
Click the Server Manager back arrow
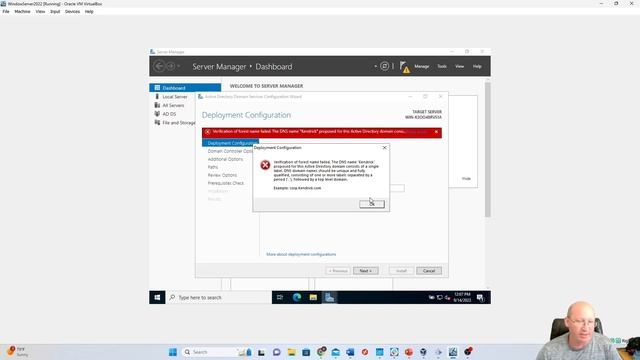[x=159, y=66]
